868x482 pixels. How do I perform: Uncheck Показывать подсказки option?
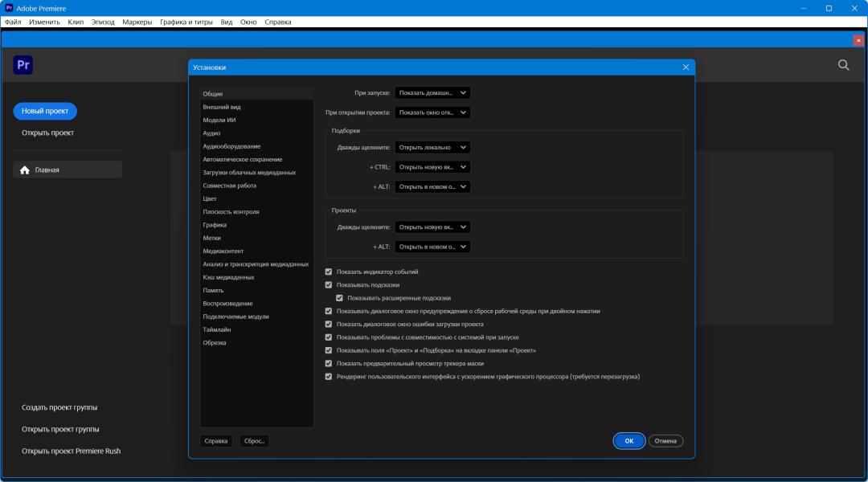click(328, 285)
